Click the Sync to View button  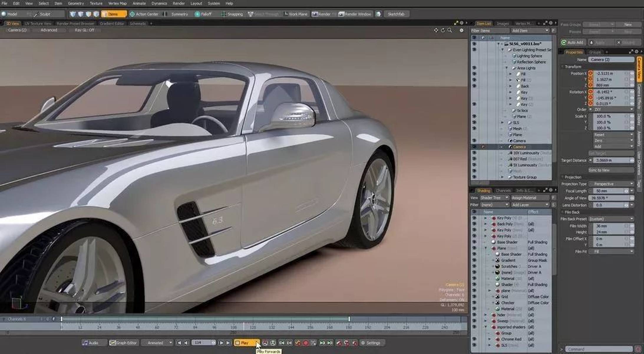coord(611,170)
